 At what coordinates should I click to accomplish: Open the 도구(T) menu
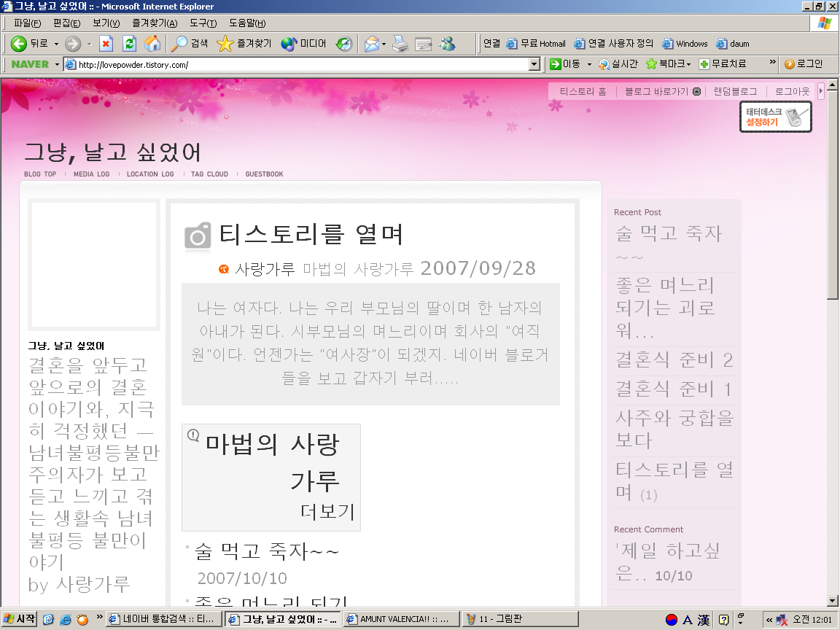[x=203, y=23]
